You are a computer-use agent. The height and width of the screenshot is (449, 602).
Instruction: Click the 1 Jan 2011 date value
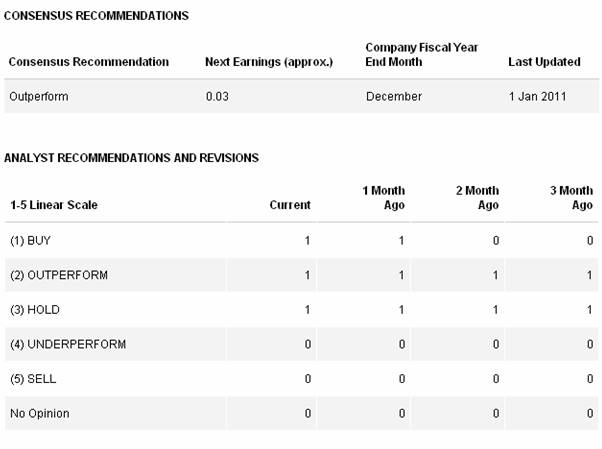(x=535, y=97)
